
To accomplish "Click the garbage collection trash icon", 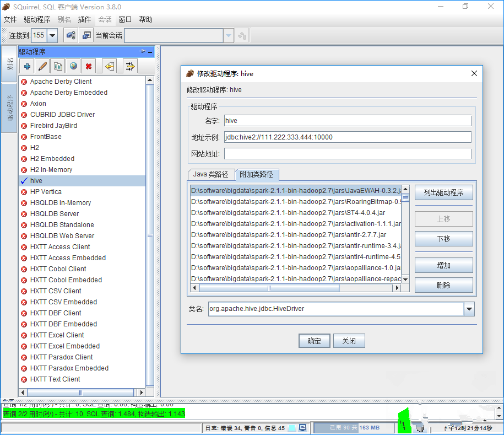I will [x=420, y=428].
